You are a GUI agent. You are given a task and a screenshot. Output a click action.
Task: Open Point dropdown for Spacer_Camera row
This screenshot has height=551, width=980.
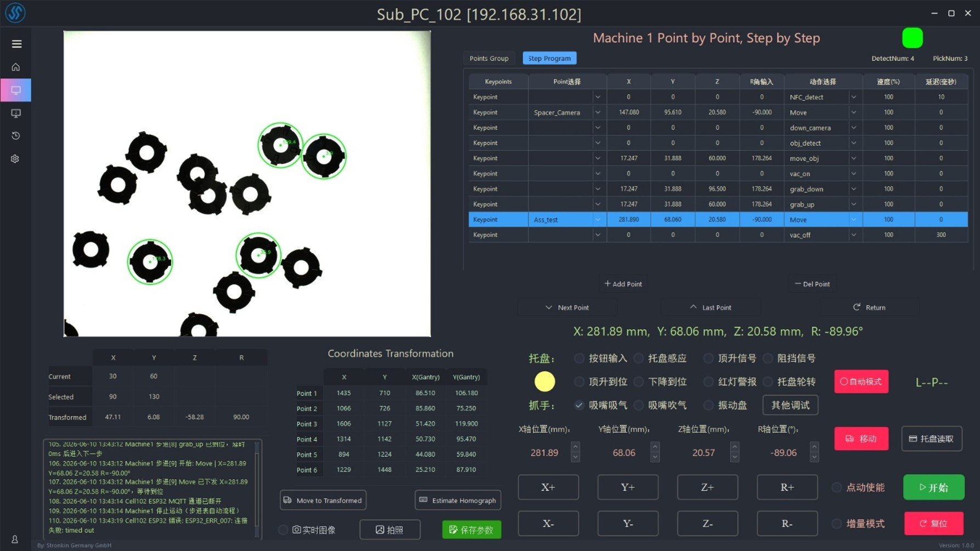pos(598,112)
